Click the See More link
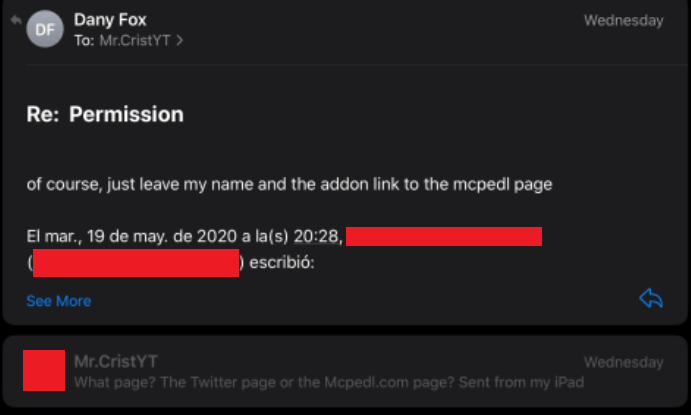Viewport: 691px width, 415px height. (59, 301)
